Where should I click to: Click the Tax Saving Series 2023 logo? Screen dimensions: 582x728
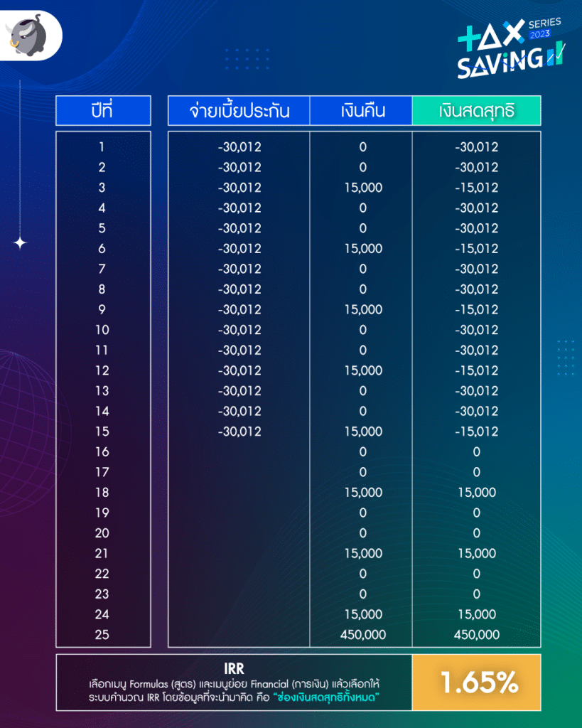[510, 48]
